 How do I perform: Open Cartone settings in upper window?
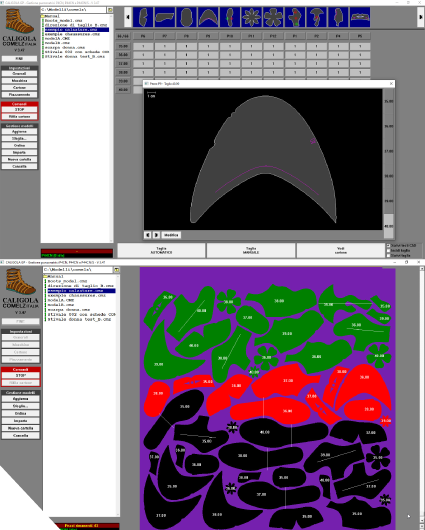[x=19, y=88]
